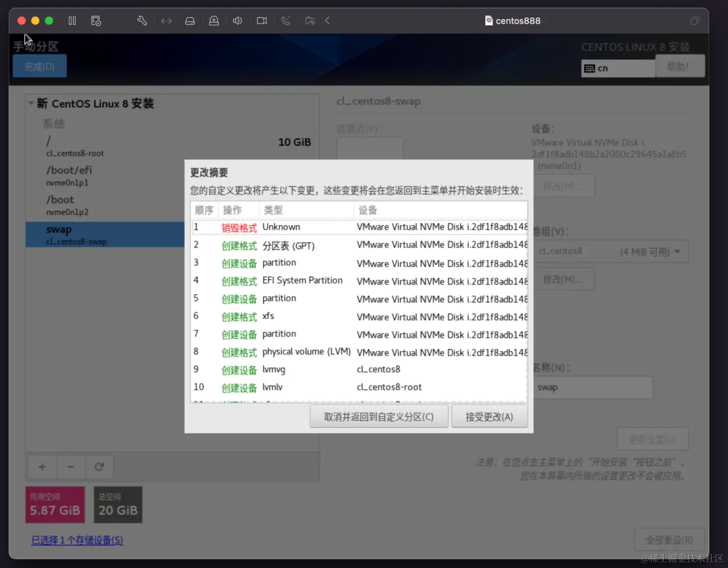Click the cl_centos8-swap heading text
The height and width of the screenshot is (568, 728).
379,102
